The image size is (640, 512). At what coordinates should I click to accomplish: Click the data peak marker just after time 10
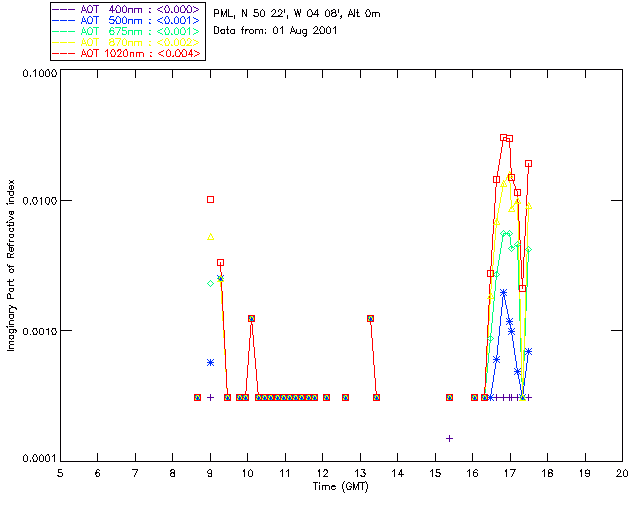point(251,318)
